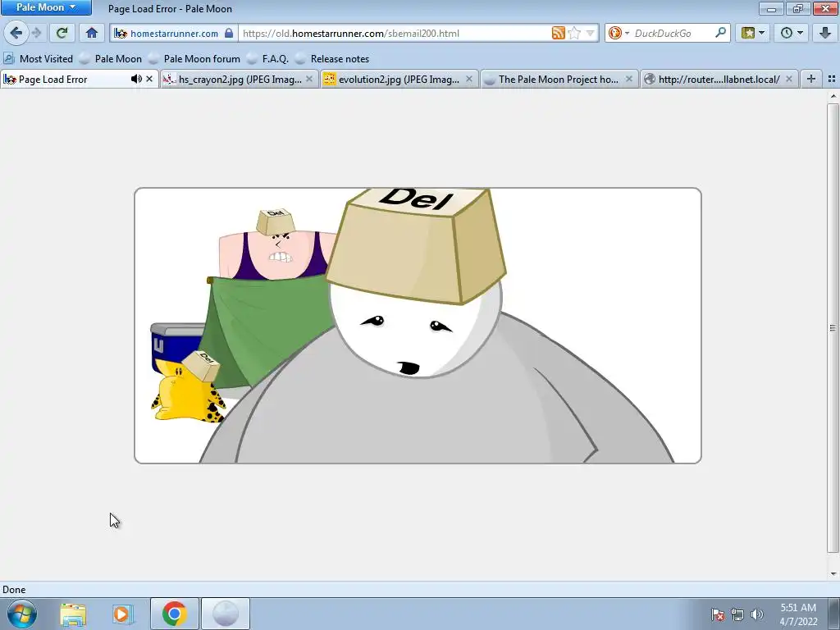Viewport: 840px width, 630px height.
Task: Open the Pale Moon forum bookmark
Action: [x=195, y=59]
